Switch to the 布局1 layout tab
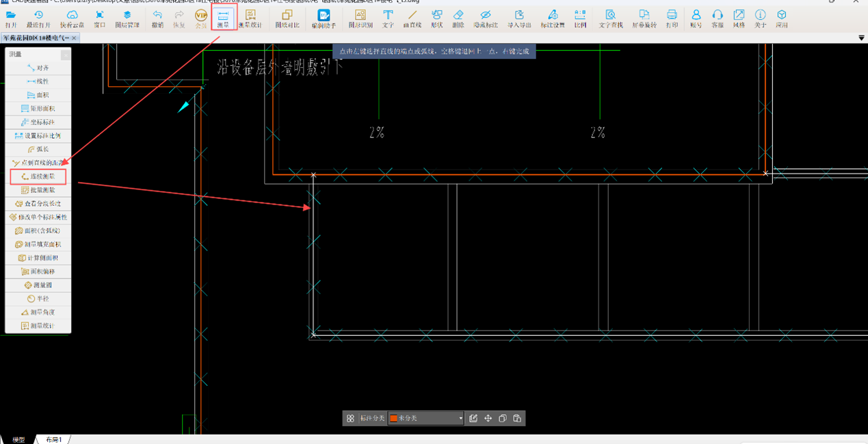Viewport: 868px width, 444px height. pyautogui.click(x=53, y=439)
